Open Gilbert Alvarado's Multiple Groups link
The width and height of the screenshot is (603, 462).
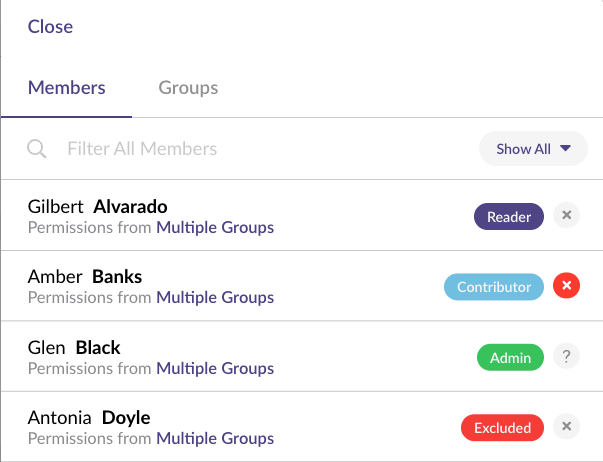pyautogui.click(x=215, y=227)
